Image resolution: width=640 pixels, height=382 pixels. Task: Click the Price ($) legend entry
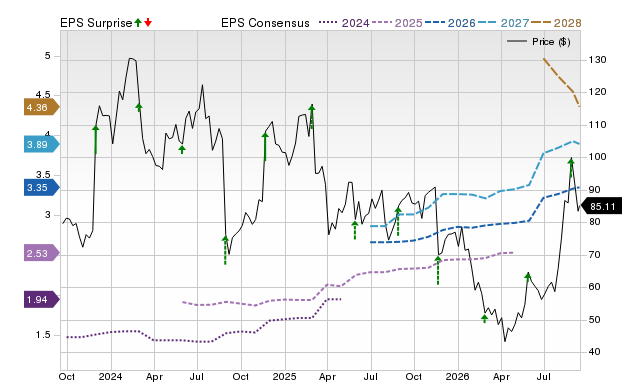[538, 42]
